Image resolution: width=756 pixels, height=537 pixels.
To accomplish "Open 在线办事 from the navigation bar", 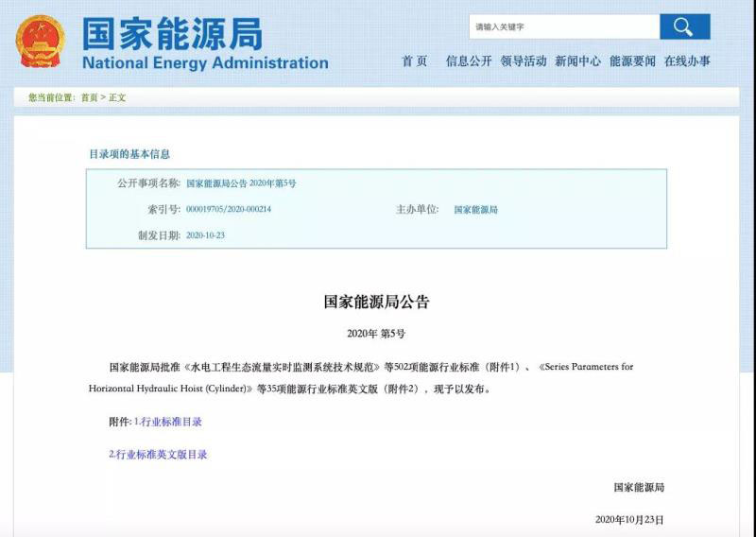I will (x=687, y=61).
